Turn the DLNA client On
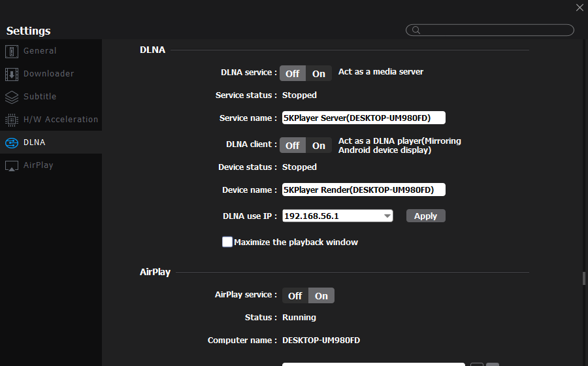The width and height of the screenshot is (588, 366). tap(319, 146)
